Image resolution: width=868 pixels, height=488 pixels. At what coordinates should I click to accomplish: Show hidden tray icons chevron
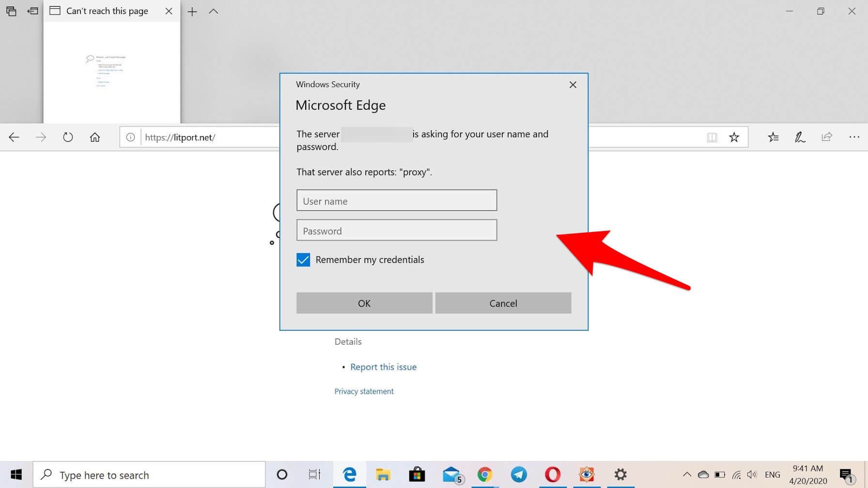[x=687, y=474]
